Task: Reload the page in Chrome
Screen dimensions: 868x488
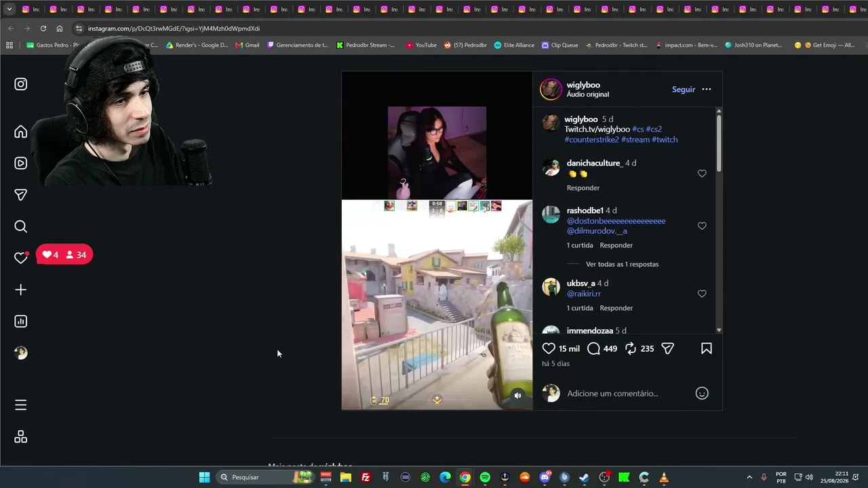Action: [43, 28]
